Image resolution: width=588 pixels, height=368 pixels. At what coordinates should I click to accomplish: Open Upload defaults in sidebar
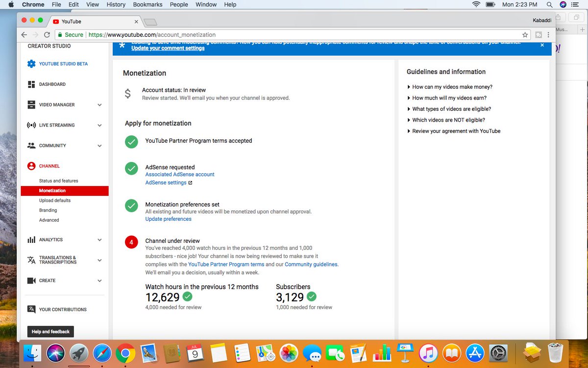(x=55, y=201)
